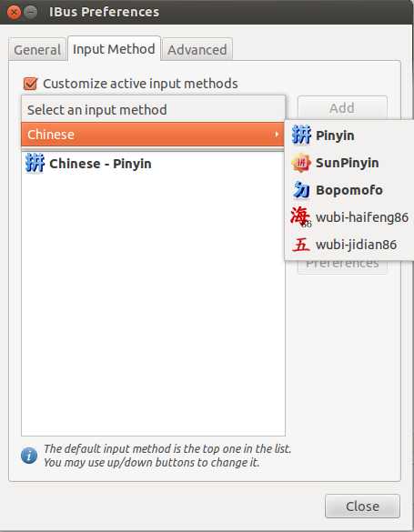Open the Input Method tab
The image size is (414, 532).
pyautogui.click(x=114, y=49)
